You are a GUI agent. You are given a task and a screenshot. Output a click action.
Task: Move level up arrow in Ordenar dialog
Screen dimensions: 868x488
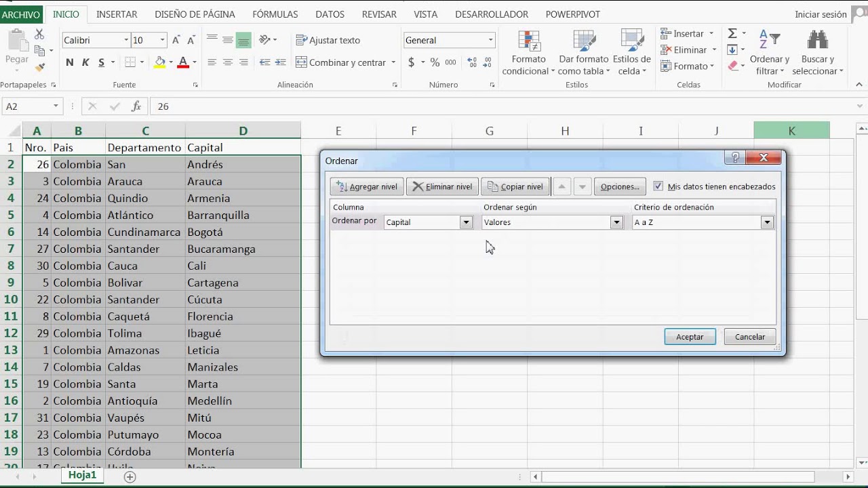(x=561, y=187)
